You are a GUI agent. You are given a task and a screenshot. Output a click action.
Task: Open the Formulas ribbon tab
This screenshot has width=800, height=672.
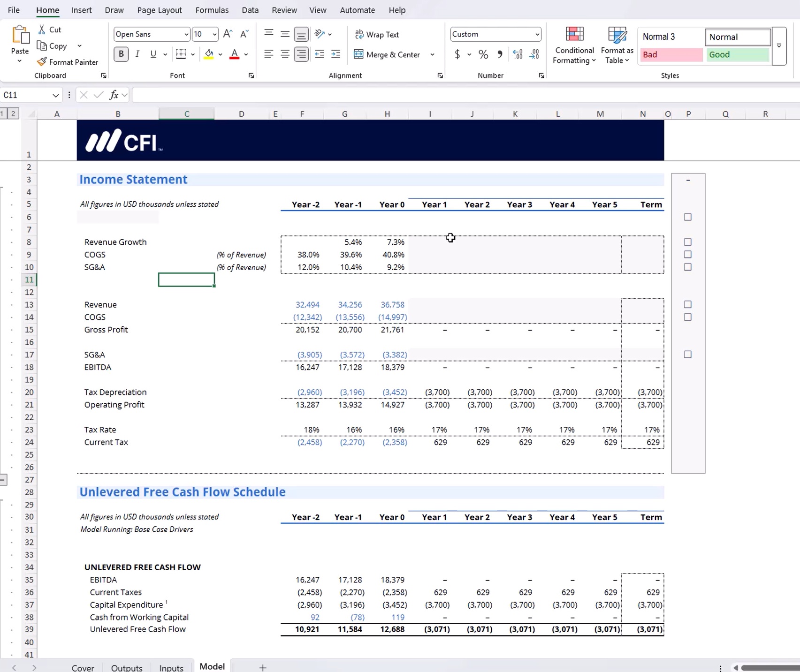[212, 10]
